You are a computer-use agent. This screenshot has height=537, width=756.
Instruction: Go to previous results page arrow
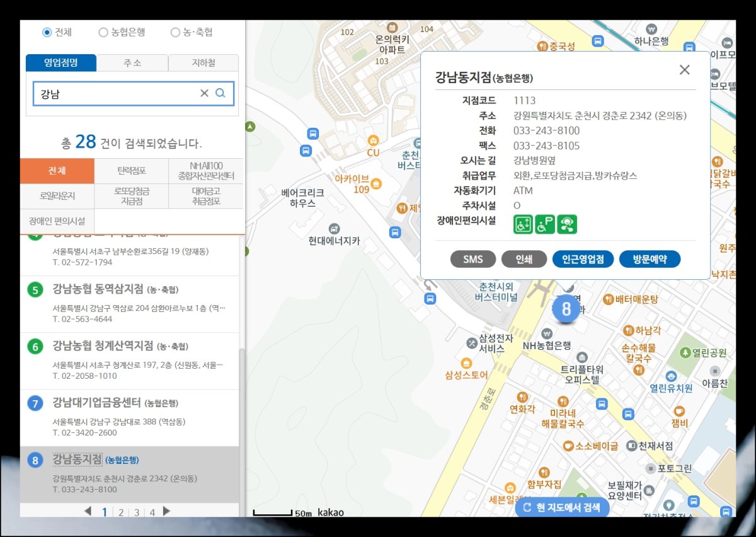pos(88,511)
